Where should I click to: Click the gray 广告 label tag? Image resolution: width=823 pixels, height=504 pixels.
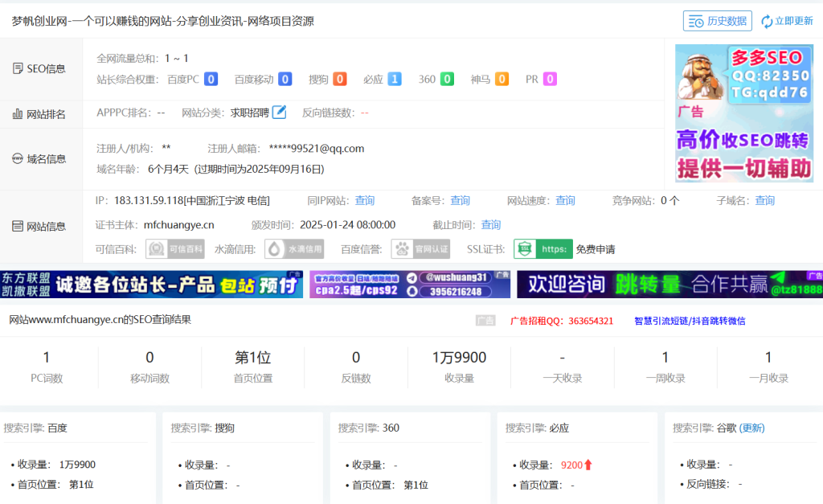pos(485,320)
